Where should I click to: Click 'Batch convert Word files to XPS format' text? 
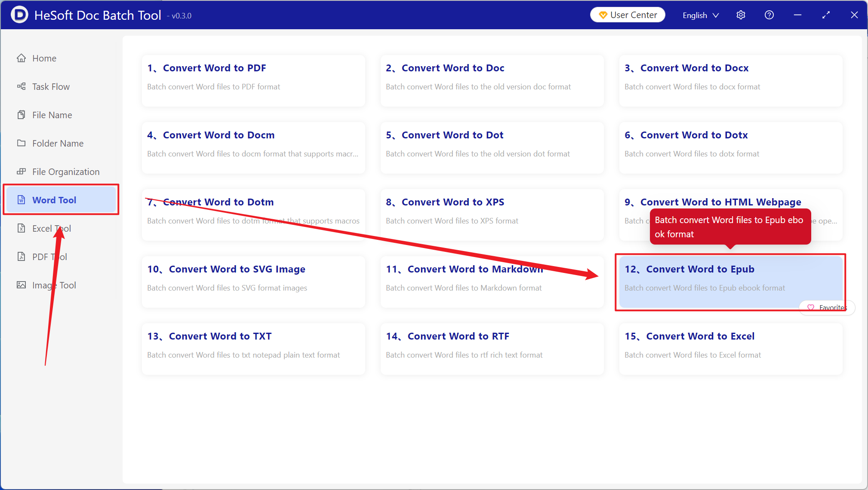coord(452,221)
